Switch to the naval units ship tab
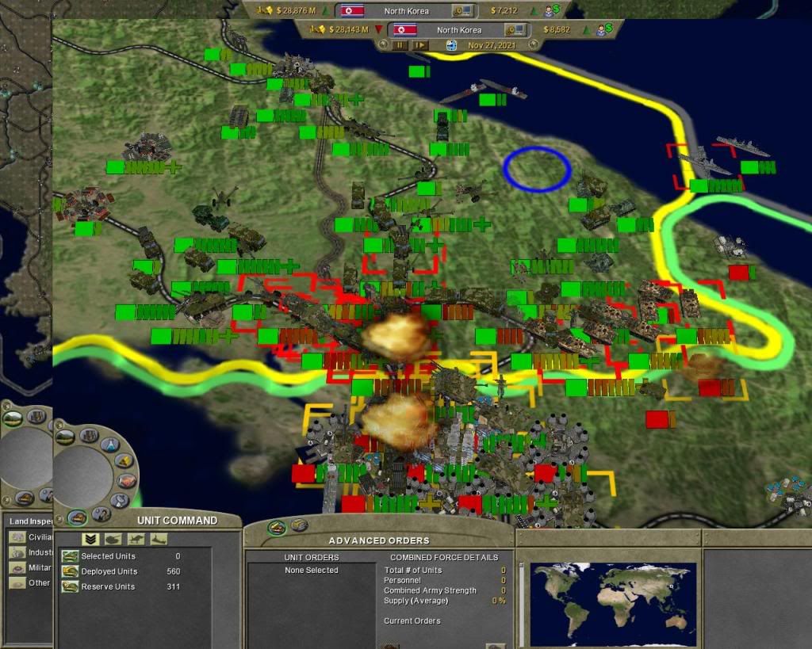Viewport: 812px width, 649px height. pos(159,540)
